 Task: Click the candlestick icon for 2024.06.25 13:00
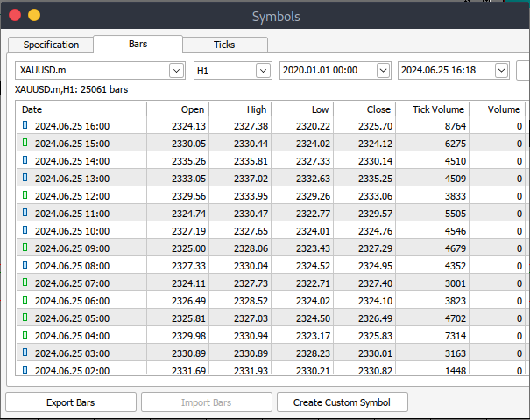pyautogui.click(x=25, y=178)
